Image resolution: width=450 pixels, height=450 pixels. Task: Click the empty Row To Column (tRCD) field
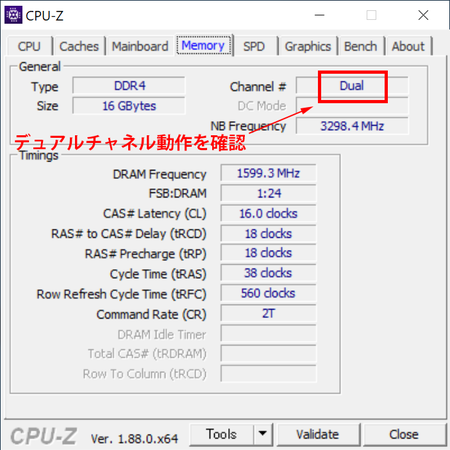pyautogui.click(x=268, y=374)
